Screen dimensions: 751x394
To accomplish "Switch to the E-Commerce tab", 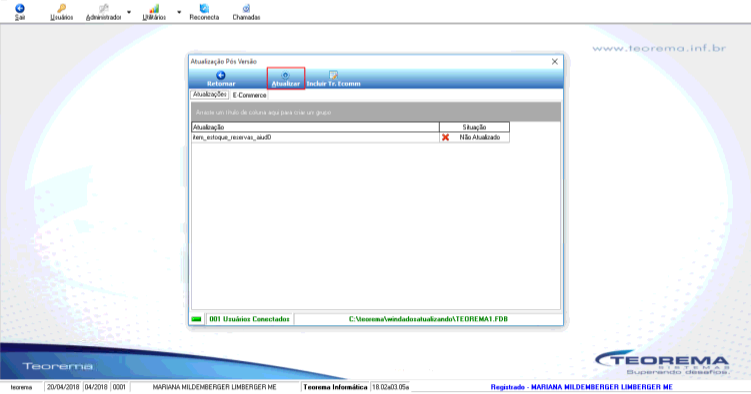I will (x=249, y=95).
